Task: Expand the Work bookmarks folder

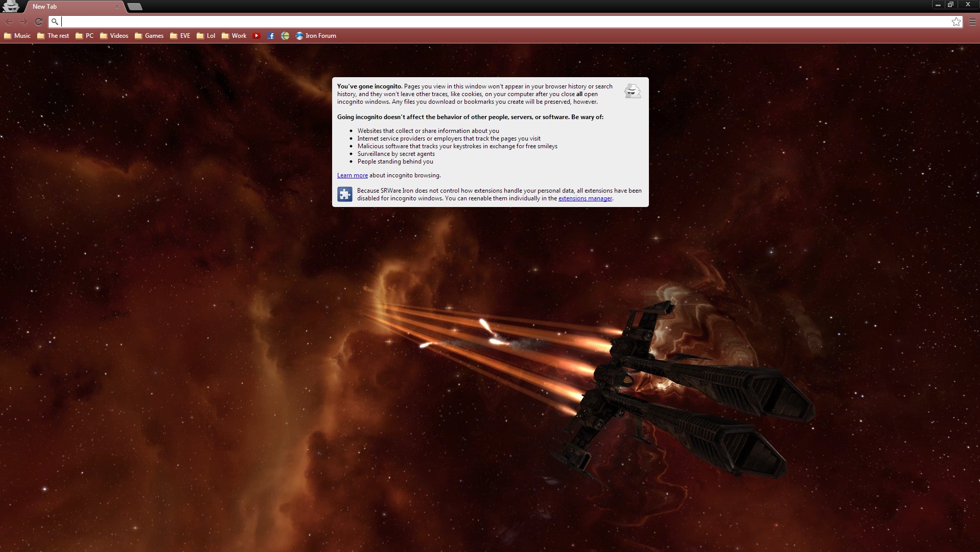Action: (234, 36)
